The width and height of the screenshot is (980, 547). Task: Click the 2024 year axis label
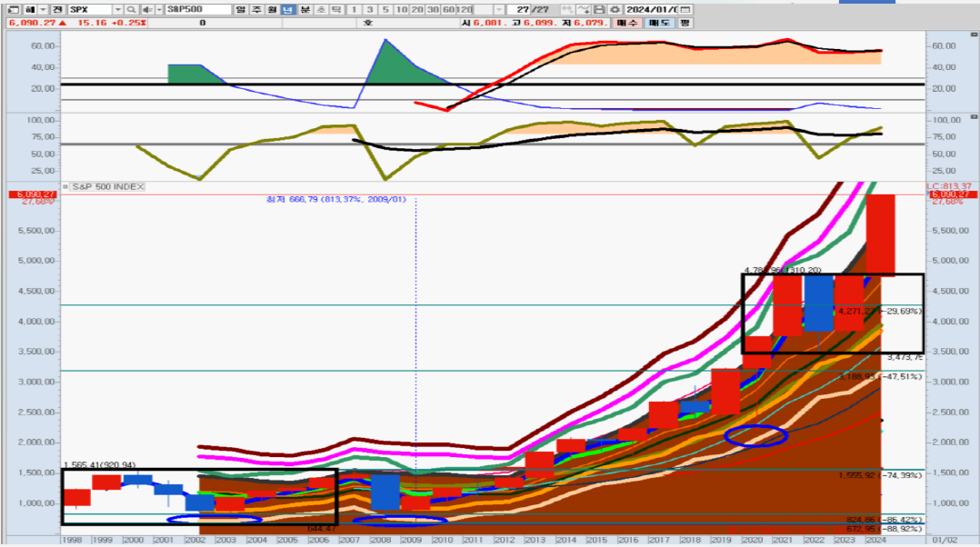(x=875, y=540)
